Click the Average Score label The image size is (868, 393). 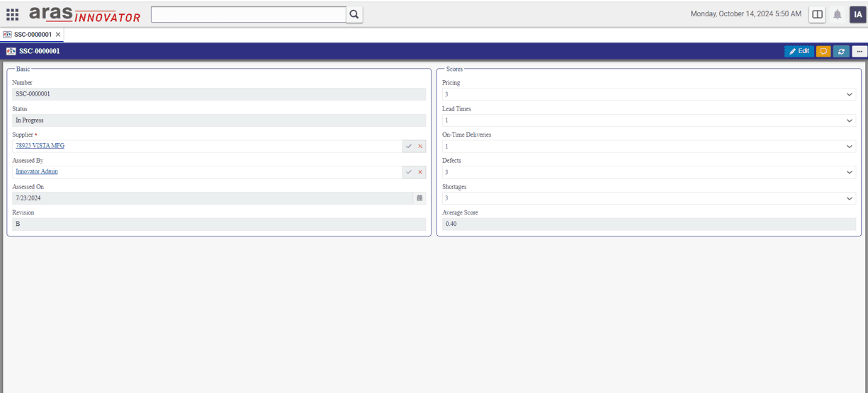[460, 212]
